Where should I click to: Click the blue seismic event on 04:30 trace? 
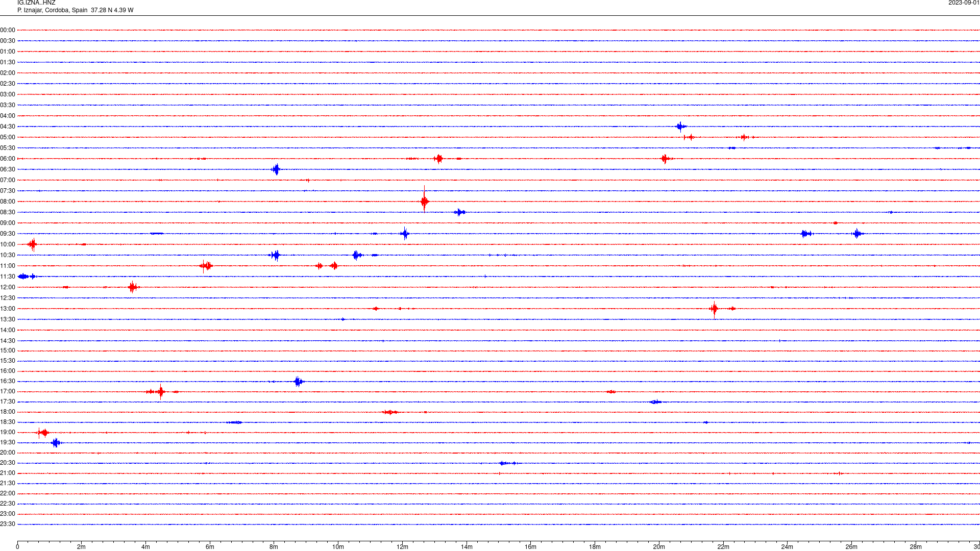coord(680,127)
